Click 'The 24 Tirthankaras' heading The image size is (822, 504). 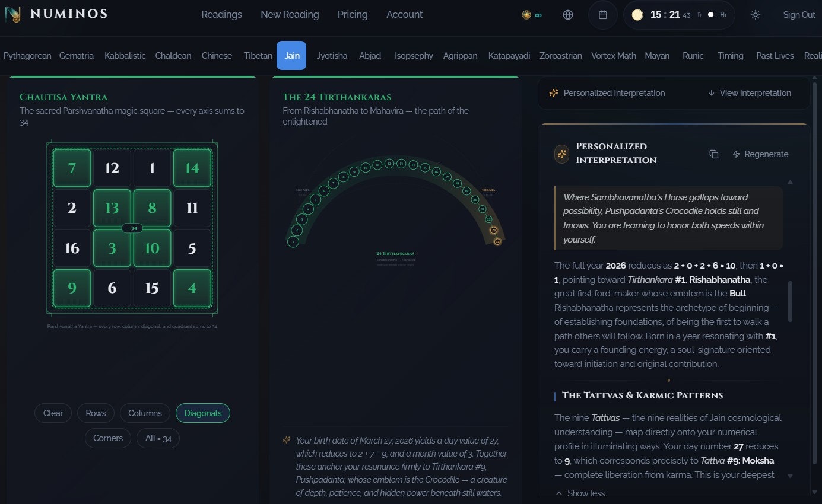[x=337, y=97]
